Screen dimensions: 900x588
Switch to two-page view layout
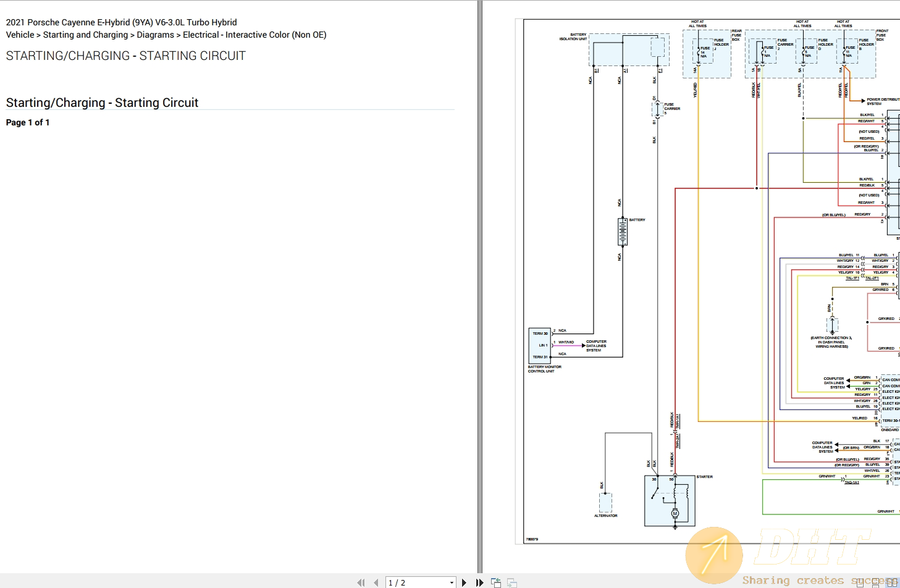tap(892, 582)
